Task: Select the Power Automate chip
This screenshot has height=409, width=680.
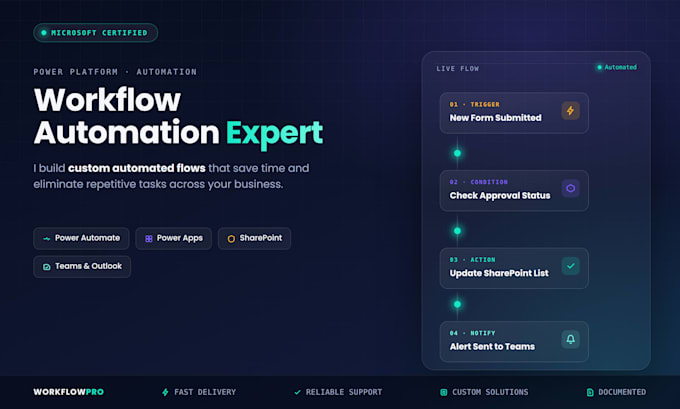Action: (x=81, y=238)
